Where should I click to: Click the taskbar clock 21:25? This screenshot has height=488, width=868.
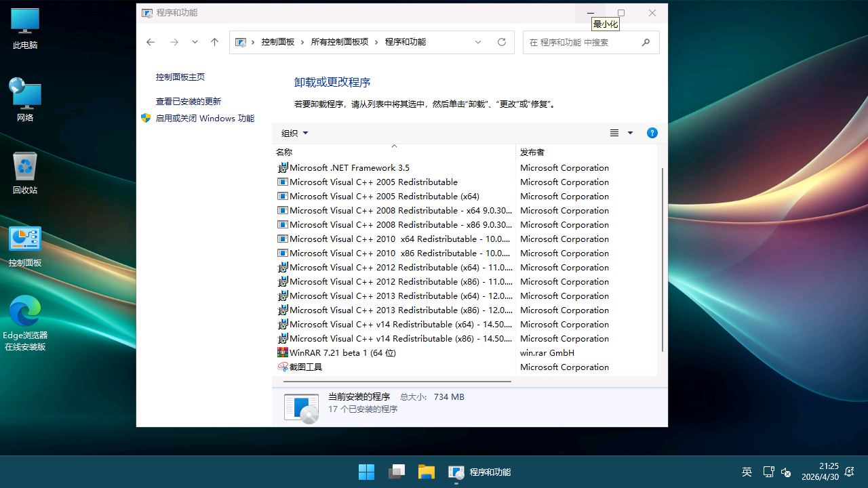[820, 472]
